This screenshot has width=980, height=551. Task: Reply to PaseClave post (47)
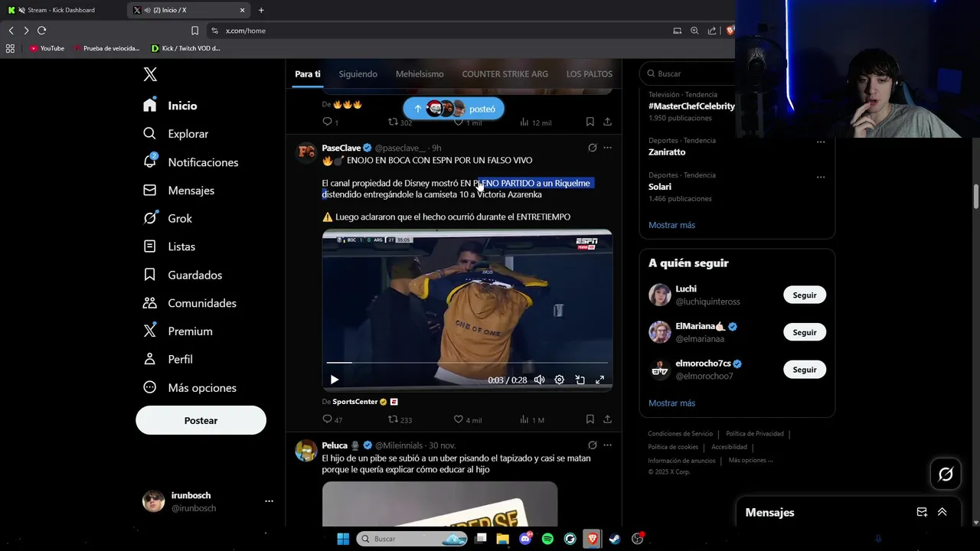click(x=332, y=419)
